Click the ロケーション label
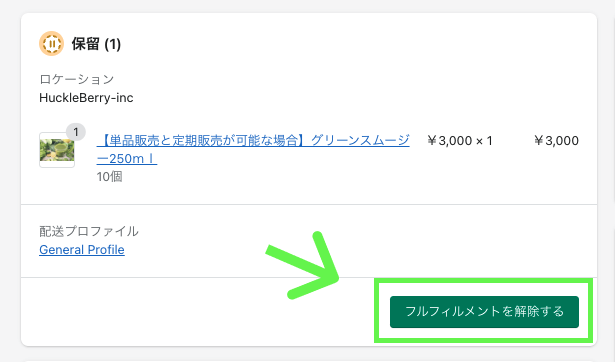Screen dimensions: 615x362 (76, 79)
